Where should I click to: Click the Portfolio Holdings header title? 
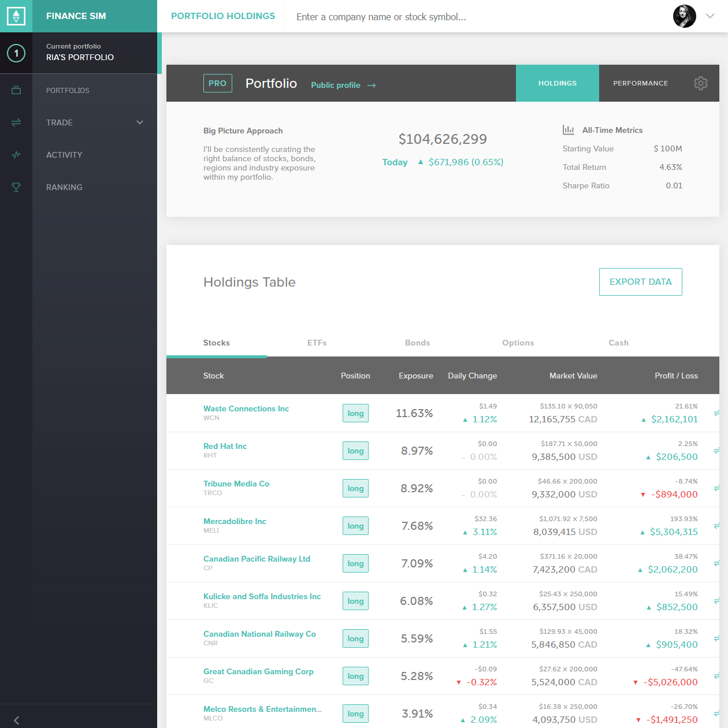223,16
